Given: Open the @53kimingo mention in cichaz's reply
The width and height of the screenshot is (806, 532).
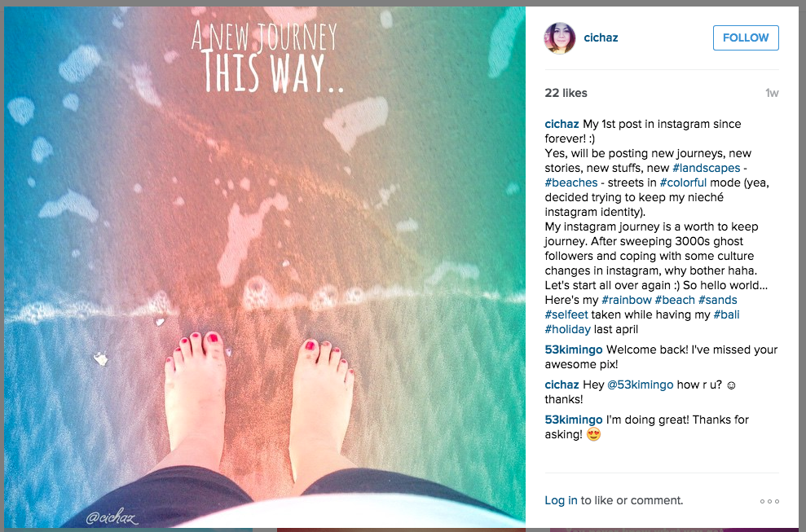Looking at the screenshot, I should [640, 385].
